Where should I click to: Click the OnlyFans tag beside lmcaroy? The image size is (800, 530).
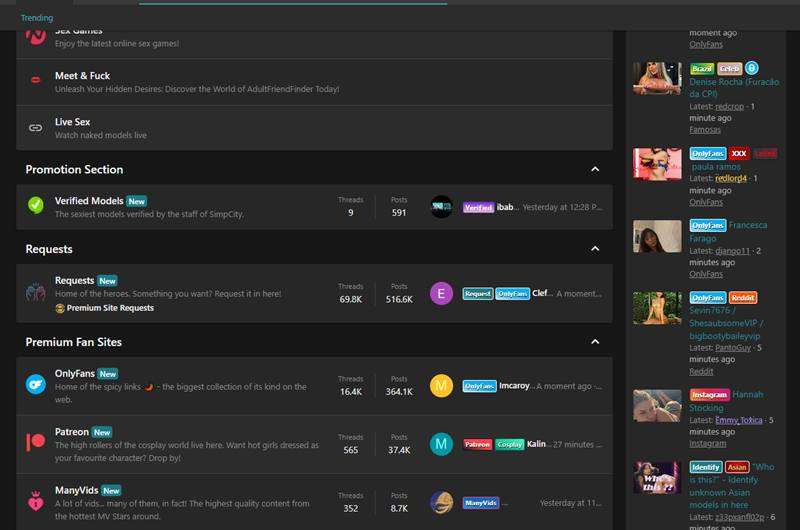tap(480, 386)
